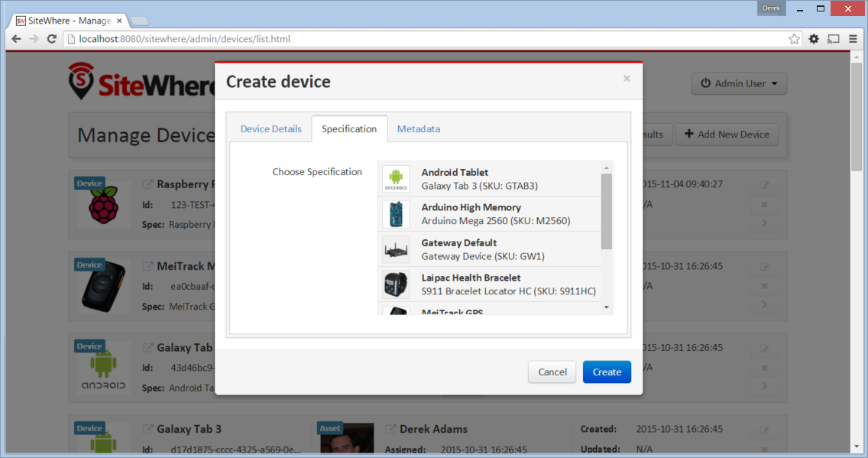Click the page scrollbar up arrow
This screenshot has height=458, width=868.
coord(857,57)
